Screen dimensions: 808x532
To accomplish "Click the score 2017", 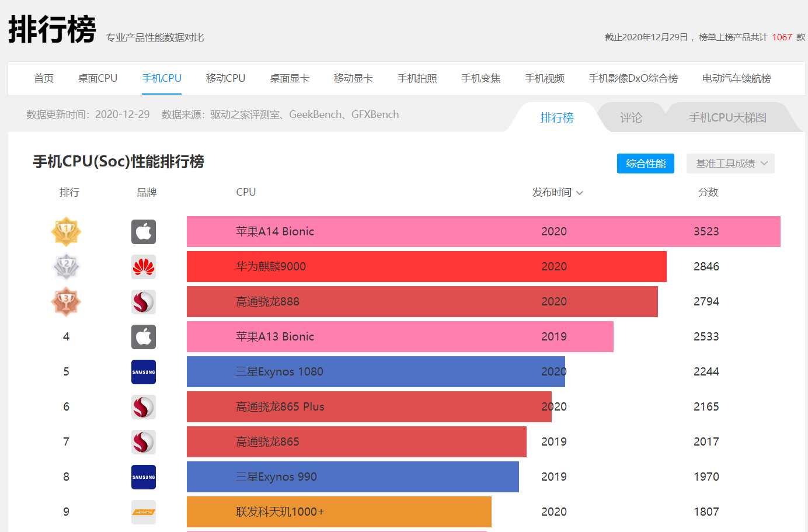I will tap(706, 441).
